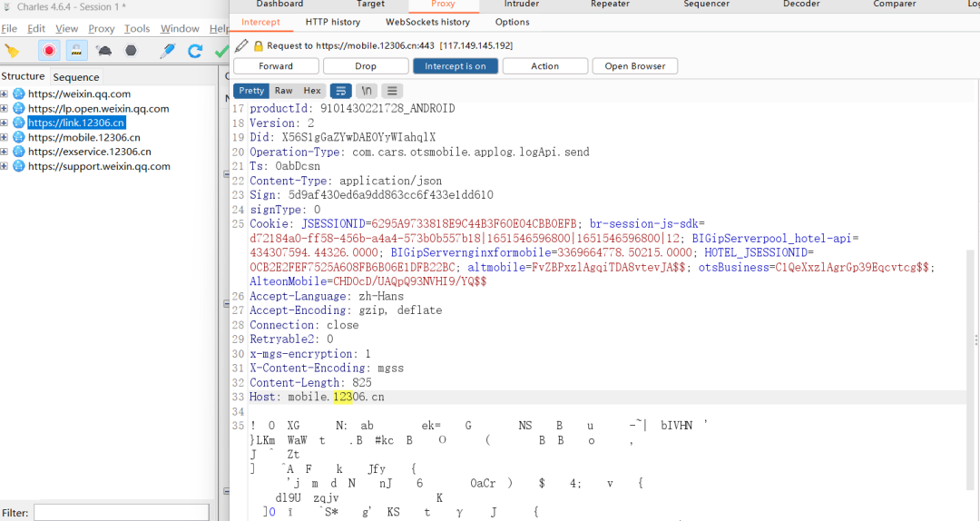This screenshot has height=521, width=980.
Task: Toggle the Intercept is on button
Action: tap(455, 66)
